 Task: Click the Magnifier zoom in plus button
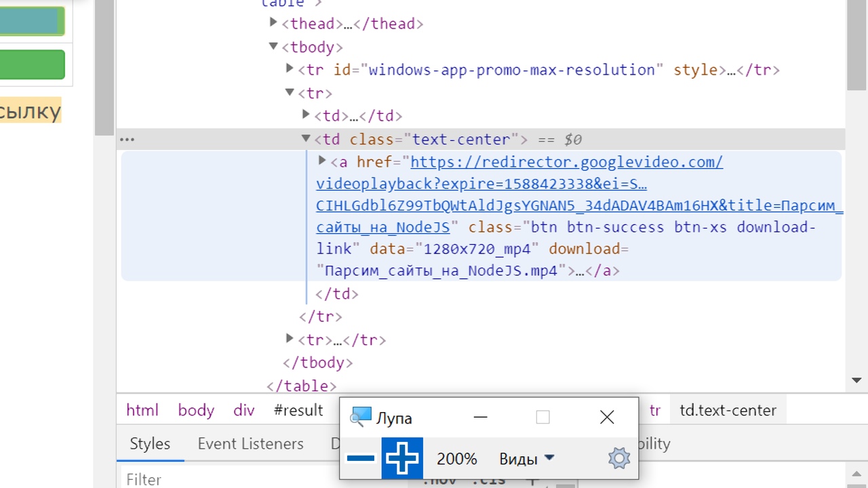pyautogui.click(x=402, y=458)
